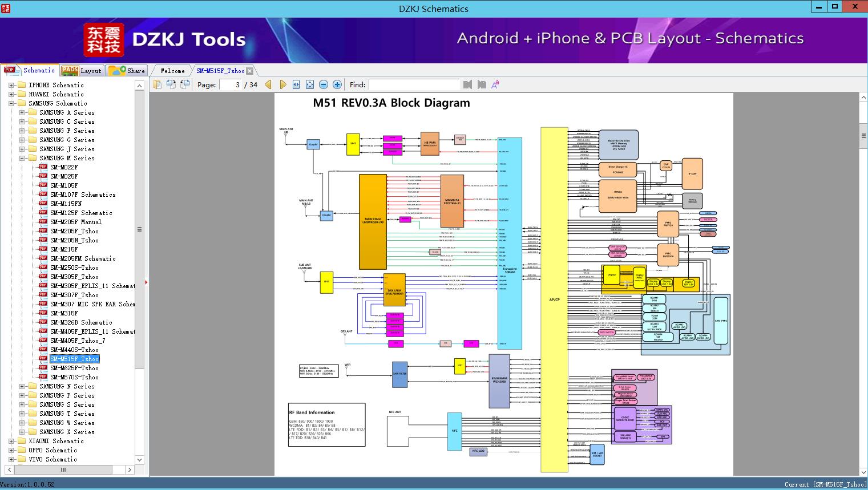The image size is (868, 490).
Task: Select SAMSUNG X Series folder
Action: click(x=67, y=432)
